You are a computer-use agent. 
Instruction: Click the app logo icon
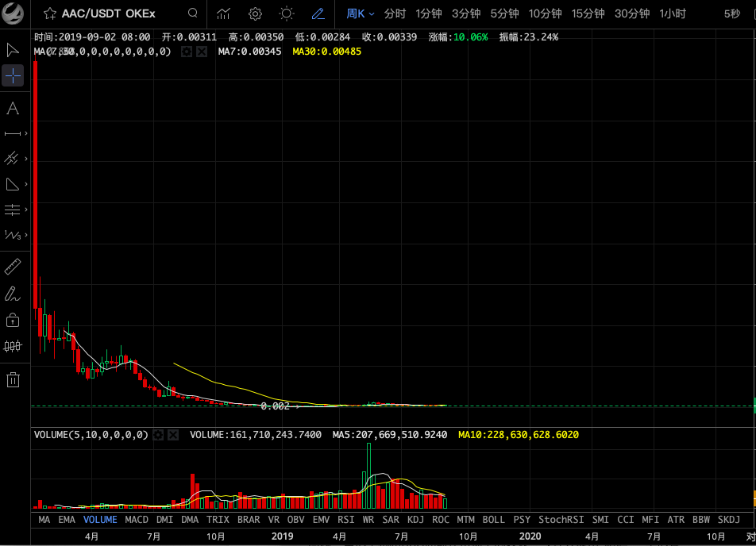click(x=13, y=13)
